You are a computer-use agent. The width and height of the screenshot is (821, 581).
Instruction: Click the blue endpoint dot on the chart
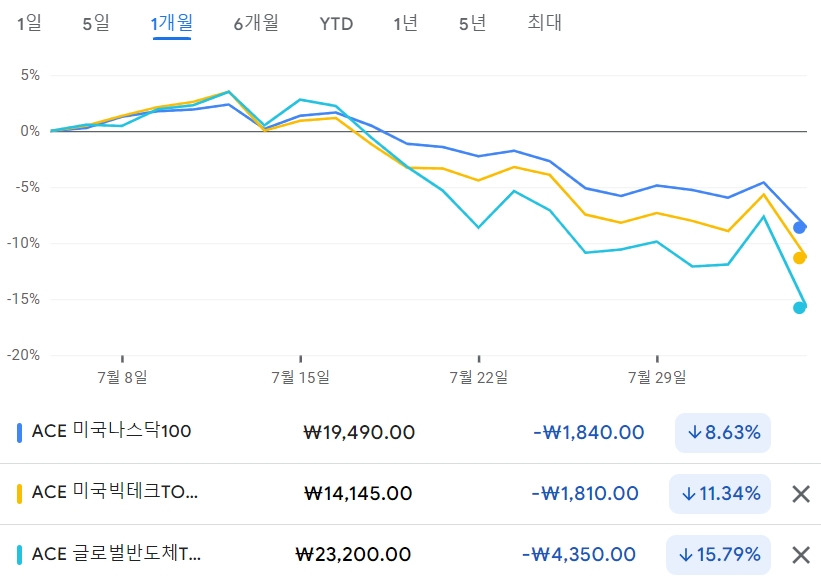pos(798,227)
